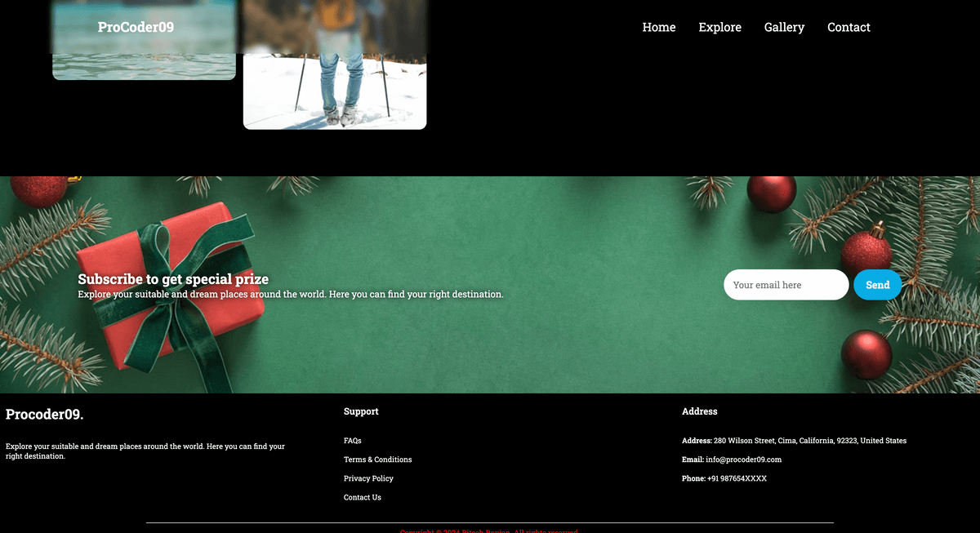Click the Subscribe to get special prize heading
Image resolution: width=980 pixels, height=533 pixels.
click(173, 279)
